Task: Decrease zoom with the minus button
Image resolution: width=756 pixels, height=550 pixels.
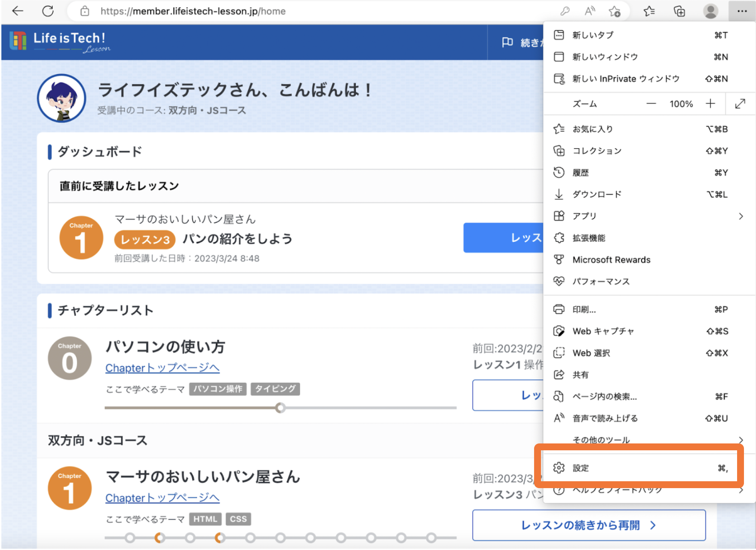Action: coord(651,104)
